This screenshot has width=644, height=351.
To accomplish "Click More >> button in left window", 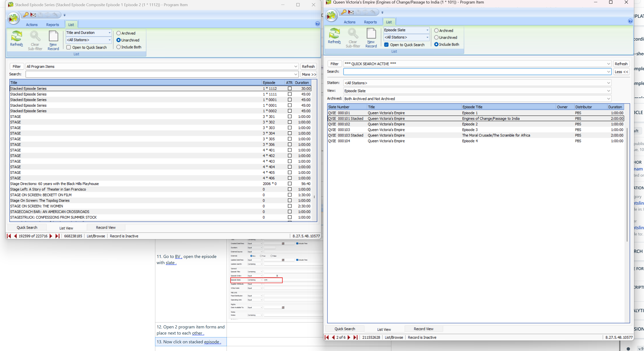I will pyautogui.click(x=308, y=74).
